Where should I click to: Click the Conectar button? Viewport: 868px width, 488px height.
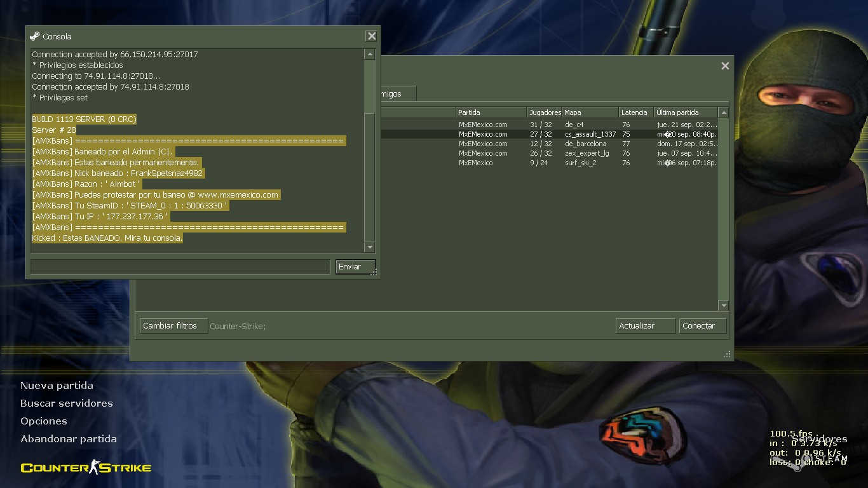[x=703, y=326]
